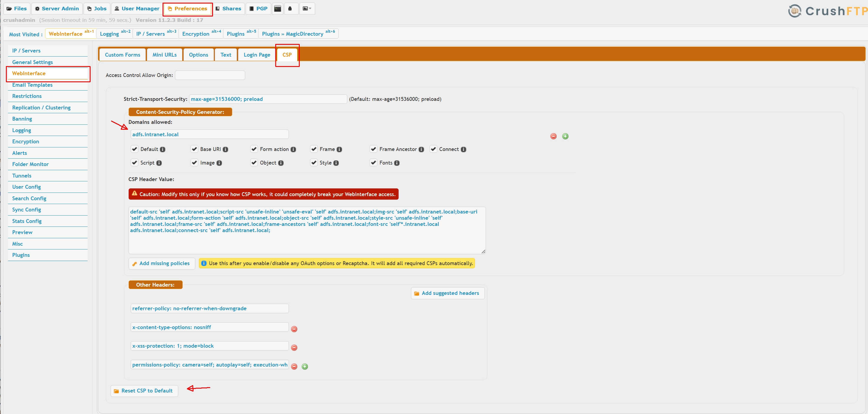868x414 pixels.
Task: Open Email Templates in sidebar
Action: pyautogui.click(x=48, y=85)
